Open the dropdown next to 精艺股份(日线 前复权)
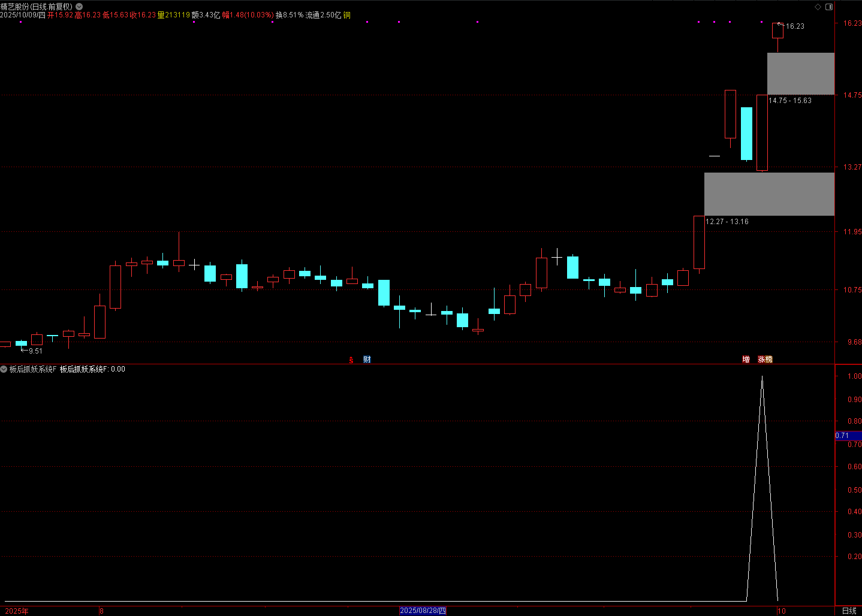Screen dimensions: 862x616 (x=79, y=7)
